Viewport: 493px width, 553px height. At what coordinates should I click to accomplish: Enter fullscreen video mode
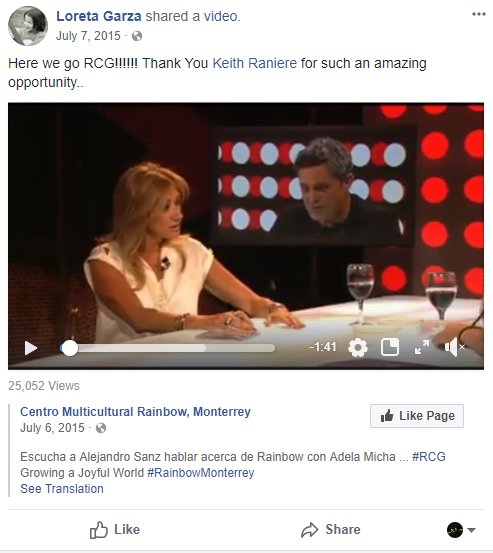pos(422,347)
